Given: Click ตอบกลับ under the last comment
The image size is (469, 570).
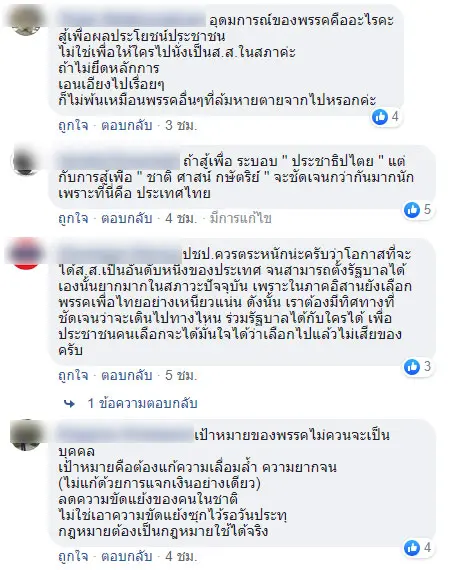Looking at the screenshot, I should (x=127, y=557).
